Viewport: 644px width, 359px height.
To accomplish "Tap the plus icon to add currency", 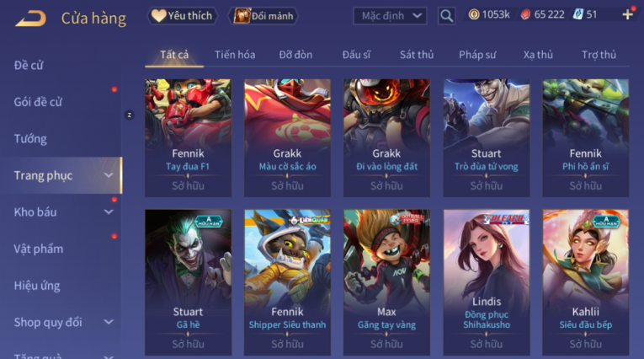I will [x=627, y=15].
